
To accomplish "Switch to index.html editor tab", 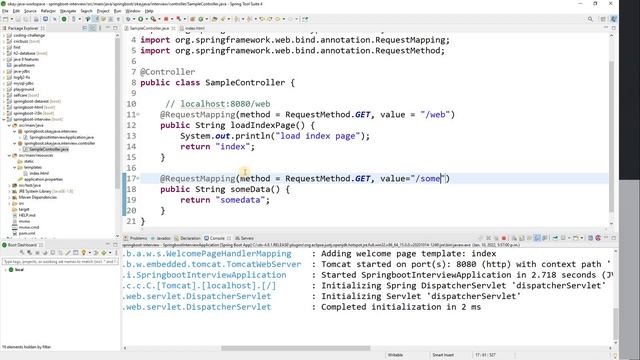I will pyautogui.click(x=195, y=28).
